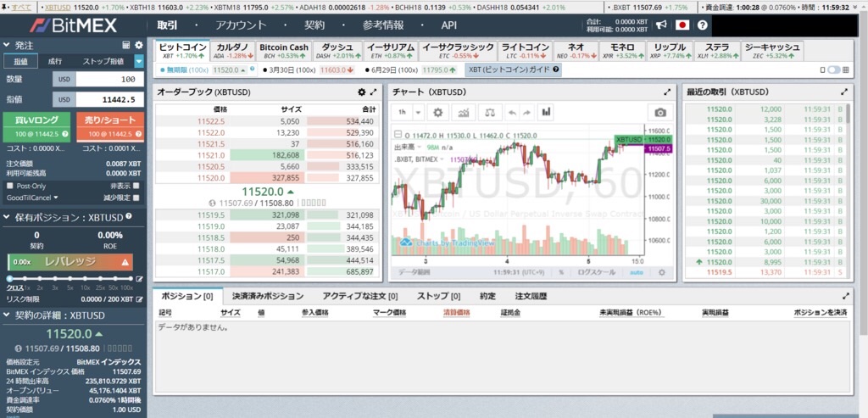Open the order calculator icon
The width and height of the screenshot is (868, 418).
(125, 46)
